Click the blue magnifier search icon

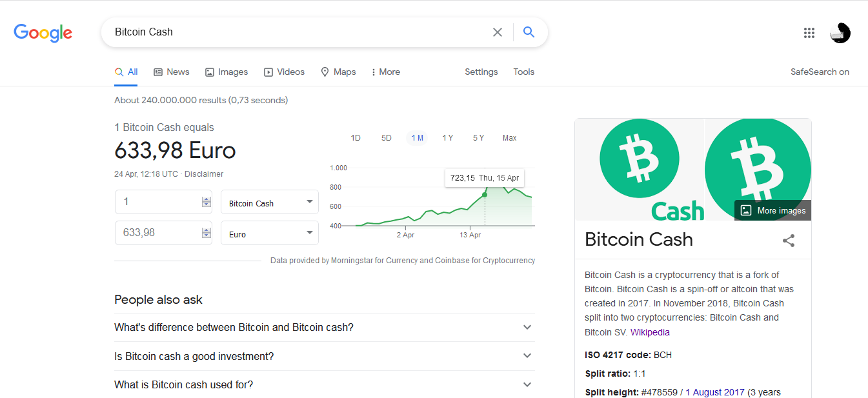click(529, 32)
